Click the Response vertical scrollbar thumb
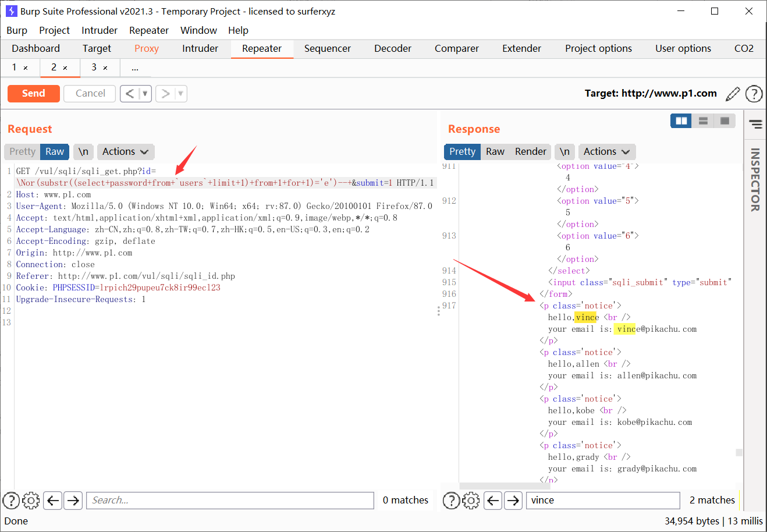The width and height of the screenshot is (767, 532). pyautogui.click(x=739, y=452)
